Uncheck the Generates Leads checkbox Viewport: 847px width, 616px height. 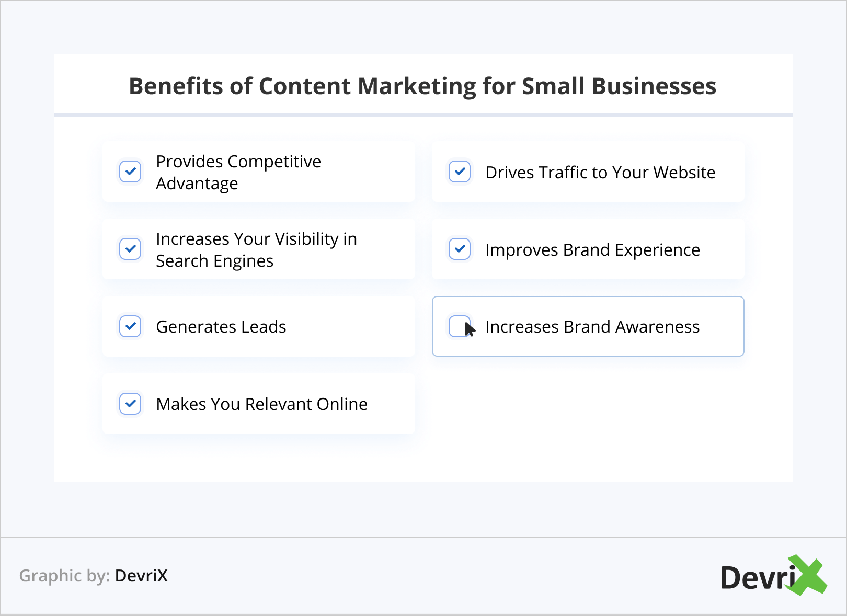click(x=130, y=326)
